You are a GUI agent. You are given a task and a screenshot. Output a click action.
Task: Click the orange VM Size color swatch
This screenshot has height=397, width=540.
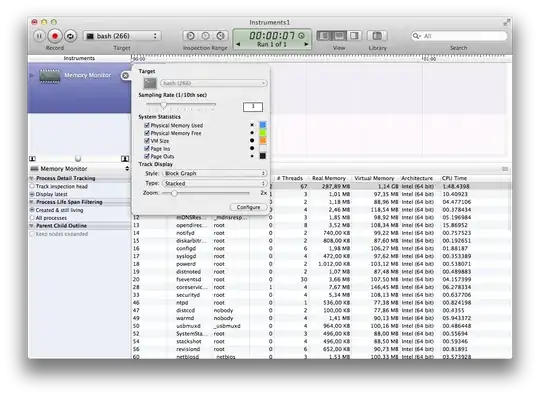pyautogui.click(x=263, y=140)
